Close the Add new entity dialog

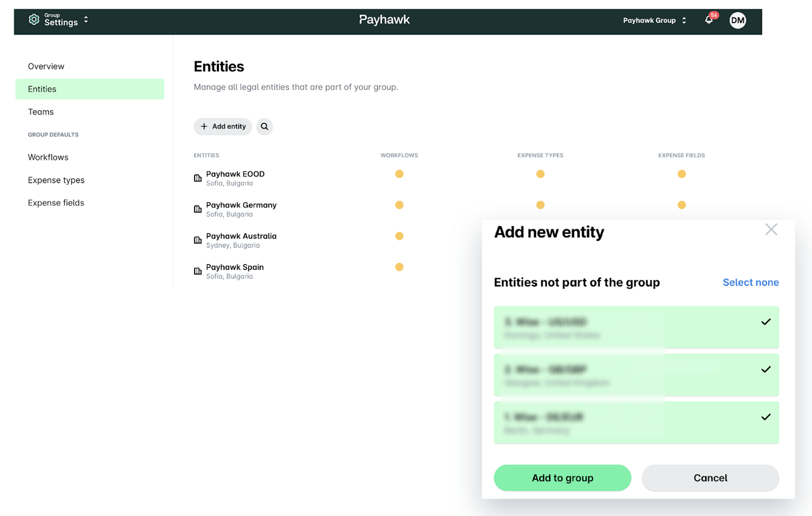point(771,229)
